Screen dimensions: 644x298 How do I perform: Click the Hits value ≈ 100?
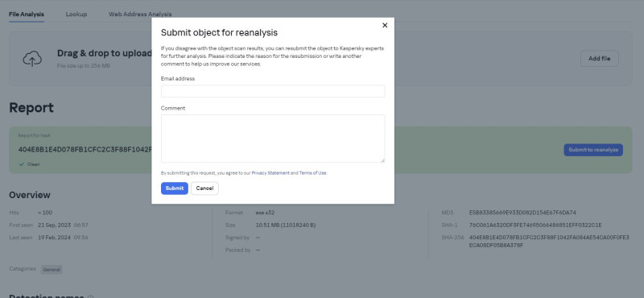point(45,213)
